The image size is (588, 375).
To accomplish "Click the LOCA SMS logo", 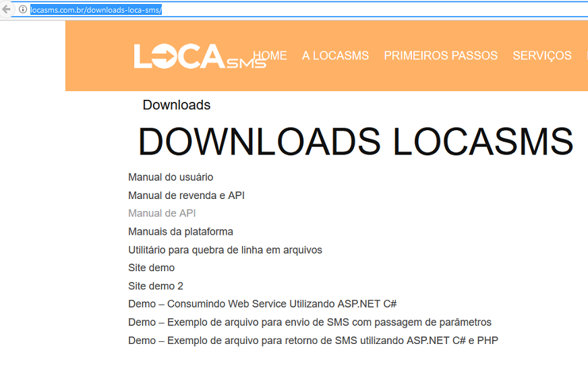I will (200, 56).
